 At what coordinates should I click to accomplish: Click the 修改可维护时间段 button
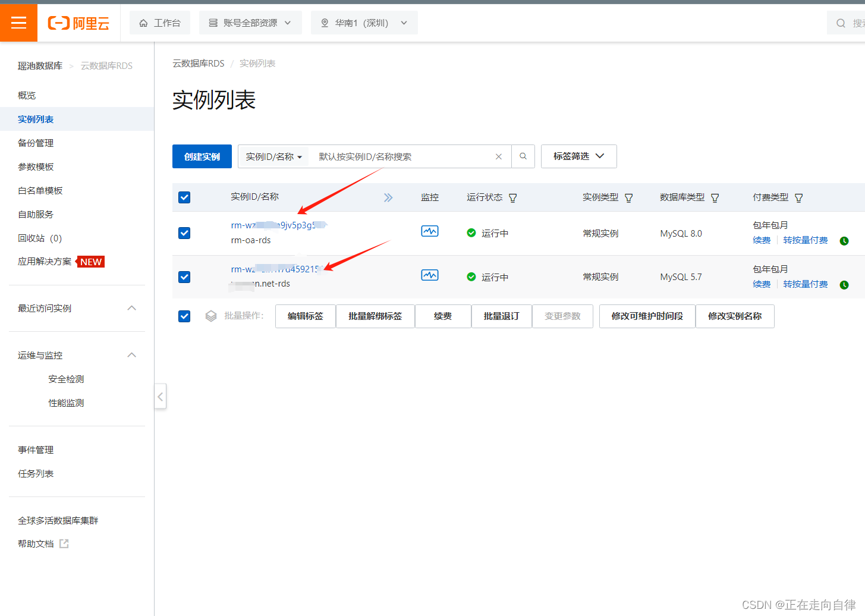[x=647, y=316]
